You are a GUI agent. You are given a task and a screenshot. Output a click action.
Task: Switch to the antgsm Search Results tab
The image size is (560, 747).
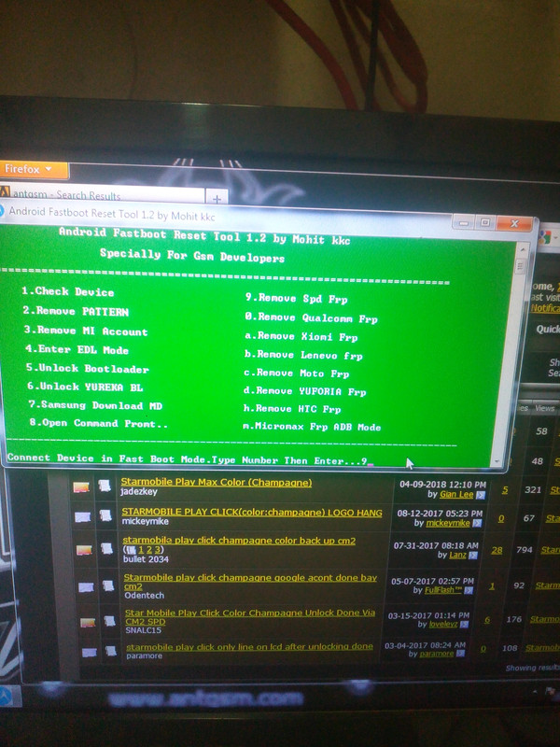coord(102,194)
